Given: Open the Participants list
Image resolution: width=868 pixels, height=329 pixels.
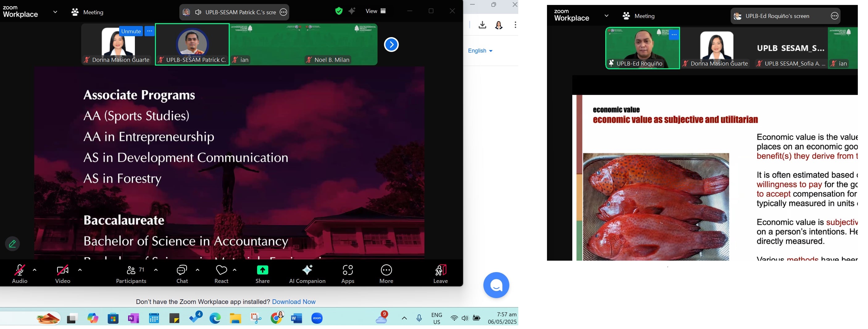Looking at the screenshot, I should [131, 274].
